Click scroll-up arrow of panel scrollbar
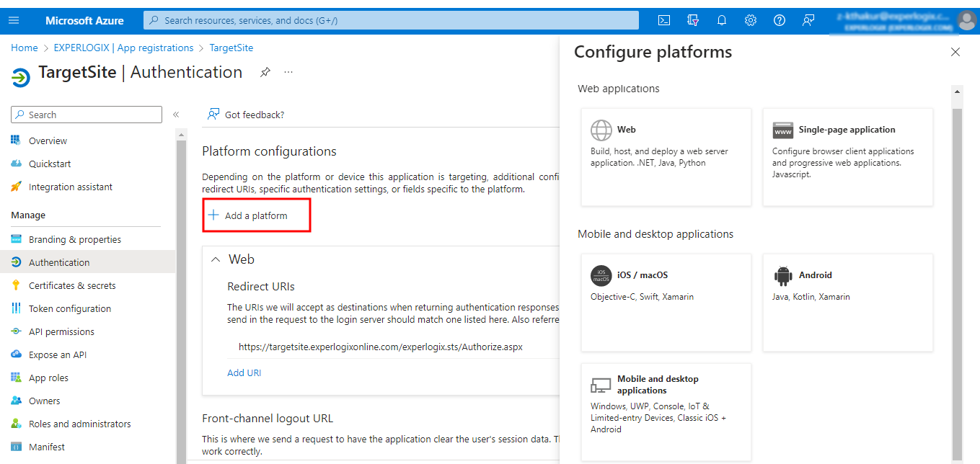The height and width of the screenshot is (464, 980). (x=958, y=92)
